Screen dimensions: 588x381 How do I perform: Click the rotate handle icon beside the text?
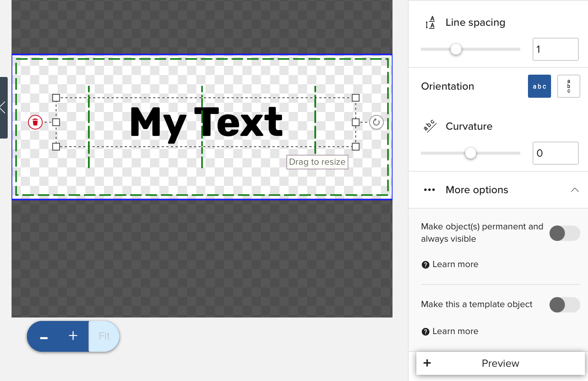376,122
